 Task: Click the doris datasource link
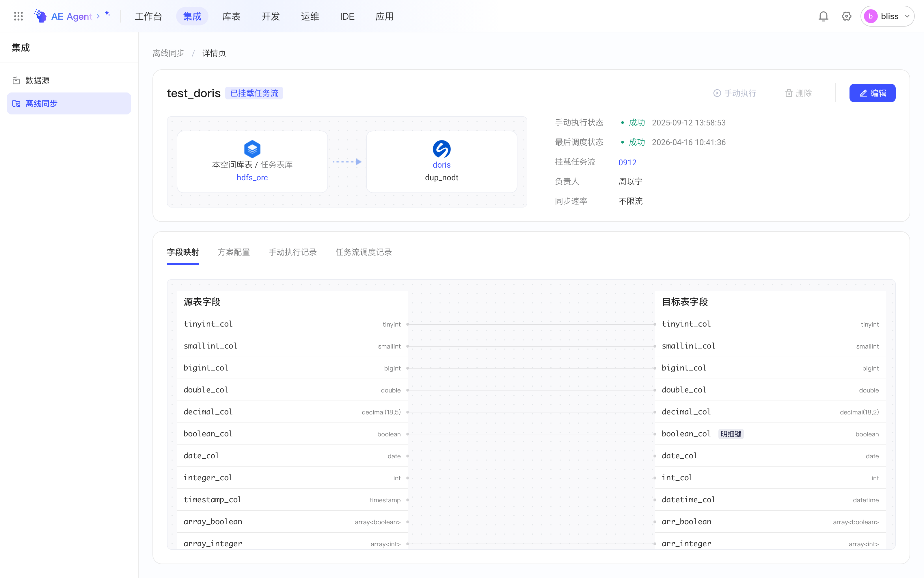coord(441,165)
